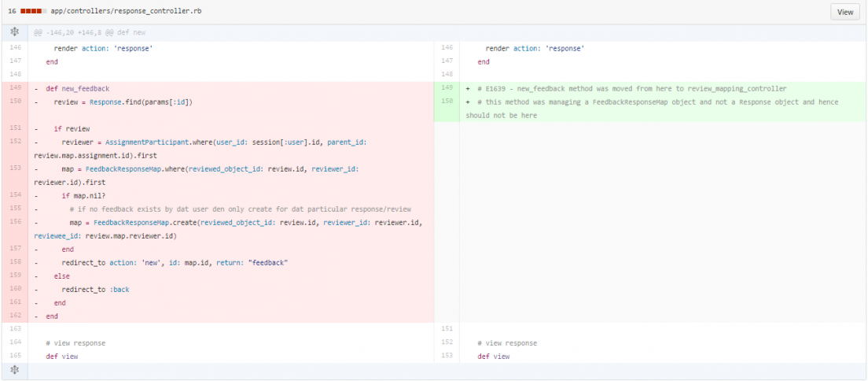The image size is (868, 381).
Task: Expand hidden lines below the diff
Action: point(14,370)
